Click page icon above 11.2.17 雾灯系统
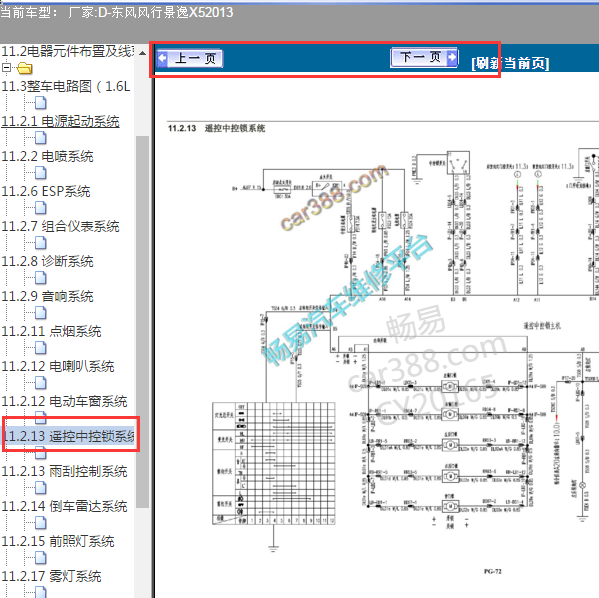The width and height of the screenshot is (599, 598). tap(40, 559)
